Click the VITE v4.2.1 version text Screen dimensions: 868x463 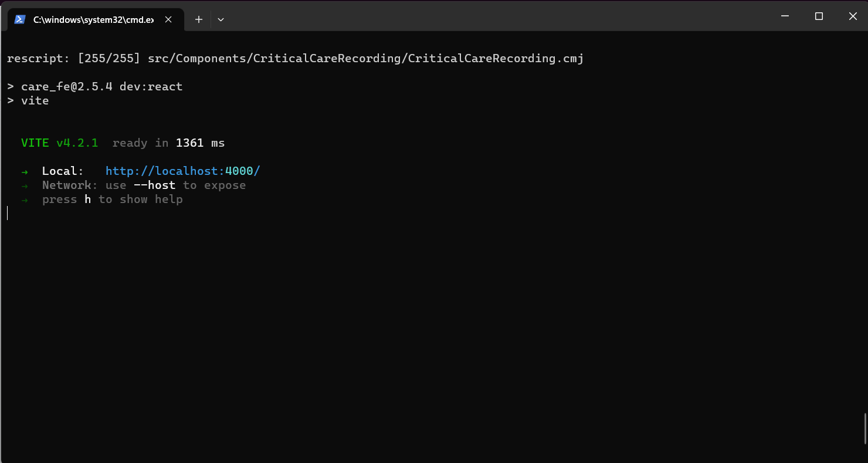pos(59,143)
